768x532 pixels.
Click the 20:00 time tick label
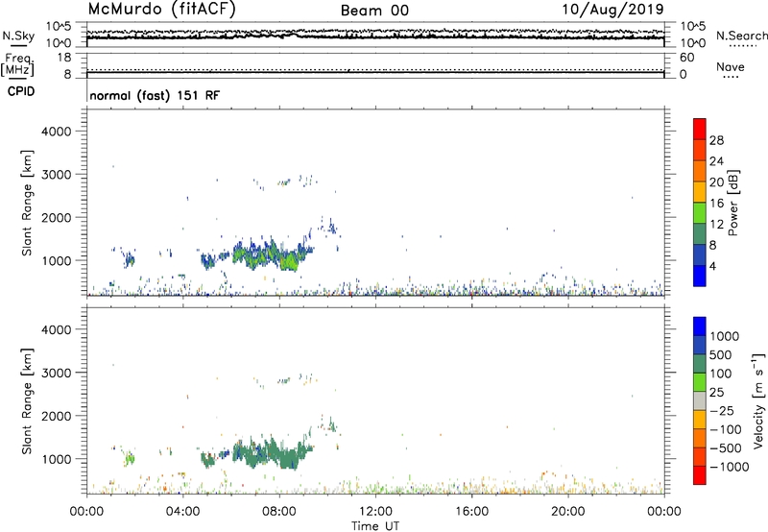568,512
